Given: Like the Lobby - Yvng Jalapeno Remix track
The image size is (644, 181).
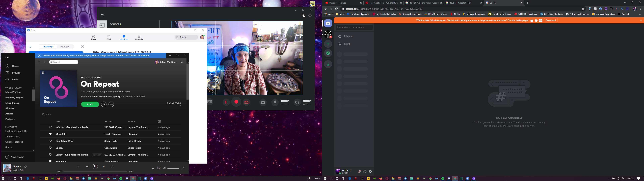Looking at the screenshot, I should 50,155.
